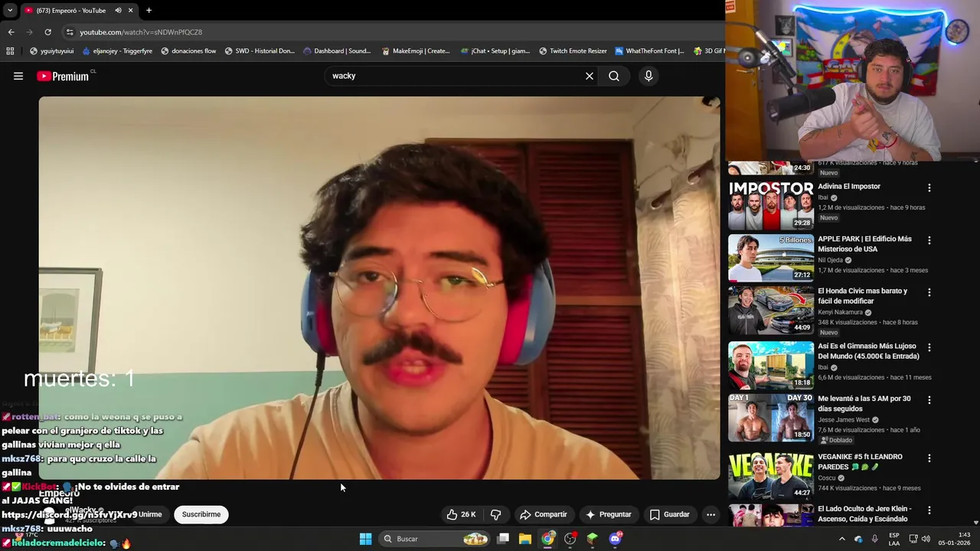Click the Nil Ojeda channel name
Viewport: 980px width, 551px height.
click(x=830, y=260)
